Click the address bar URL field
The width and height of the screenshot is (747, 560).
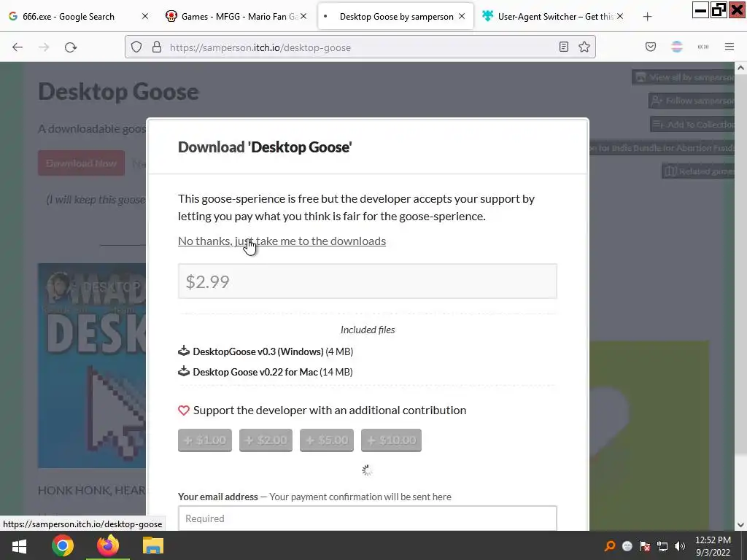point(360,47)
